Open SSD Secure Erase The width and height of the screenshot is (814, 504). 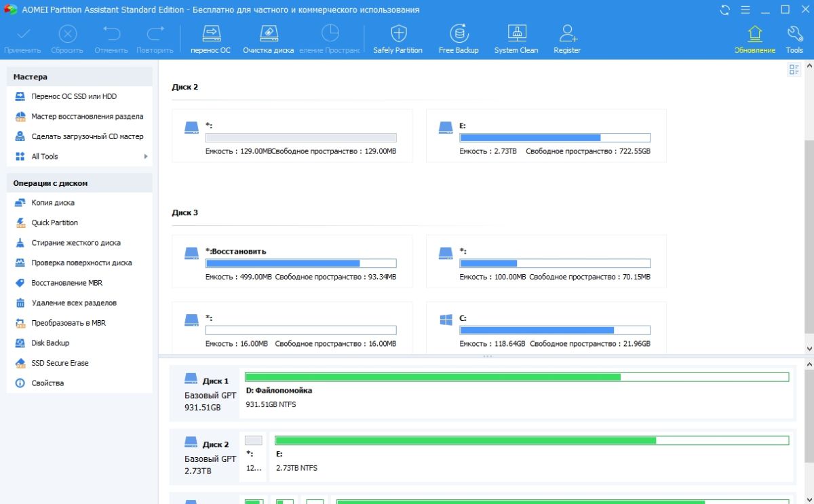click(60, 363)
